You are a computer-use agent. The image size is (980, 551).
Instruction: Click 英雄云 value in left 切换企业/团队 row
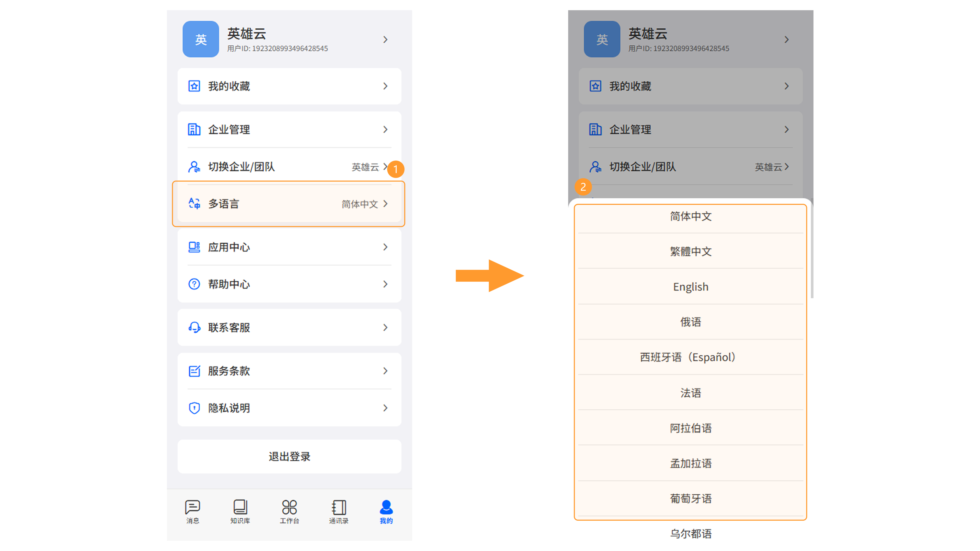point(365,167)
